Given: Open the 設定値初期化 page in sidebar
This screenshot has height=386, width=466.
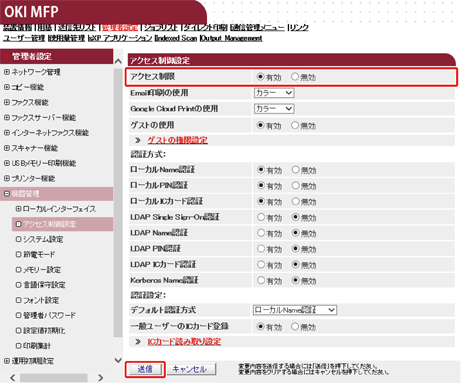Looking at the screenshot, I should tap(44, 331).
